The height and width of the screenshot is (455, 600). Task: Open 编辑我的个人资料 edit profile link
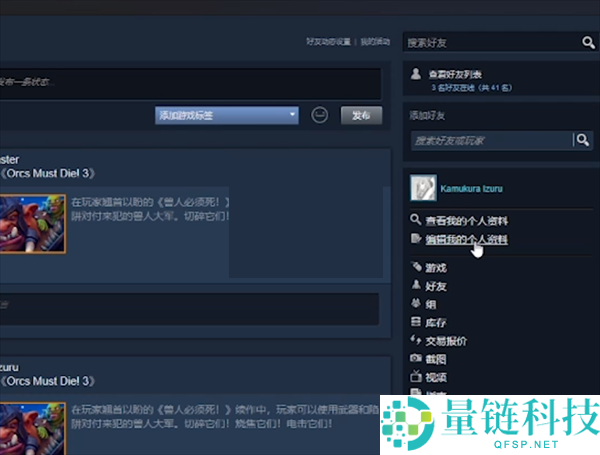(466, 239)
